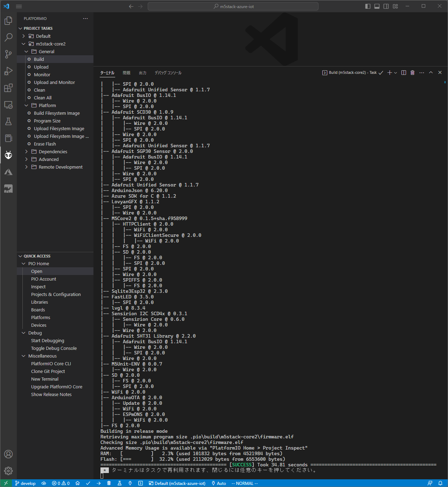Click the PlatformIO Upload arrow in status bar

click(x=99, y=483)
